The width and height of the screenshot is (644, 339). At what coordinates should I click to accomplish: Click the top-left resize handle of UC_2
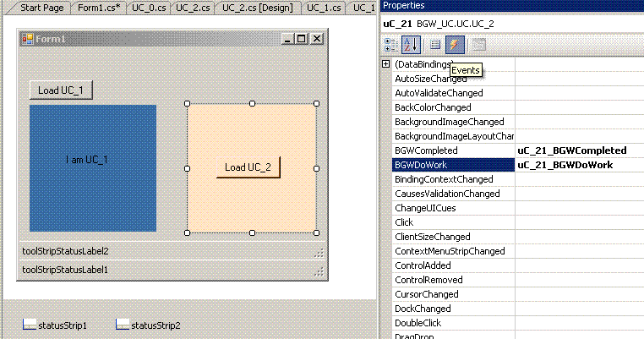point(188,103)
